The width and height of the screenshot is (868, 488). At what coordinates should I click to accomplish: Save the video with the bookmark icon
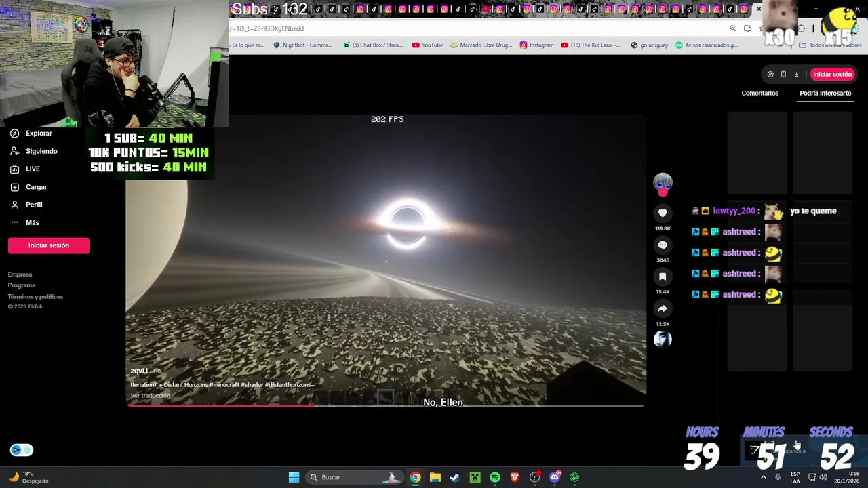point(663,277)
